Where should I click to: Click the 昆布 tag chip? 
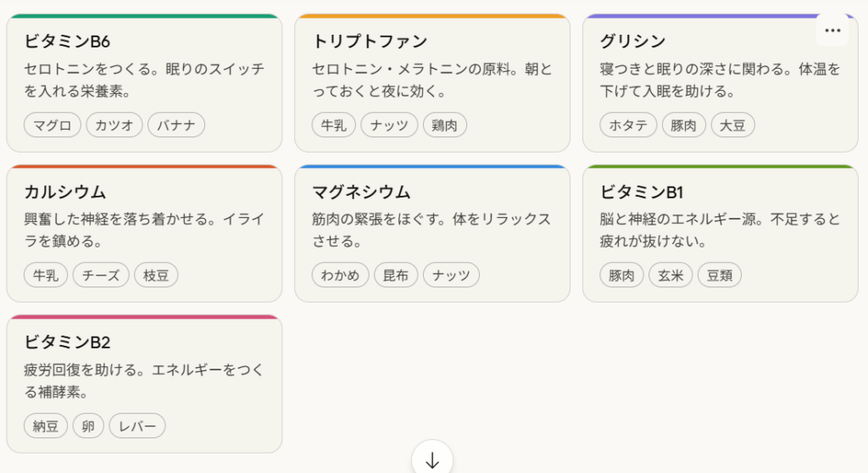coord(396,275)
